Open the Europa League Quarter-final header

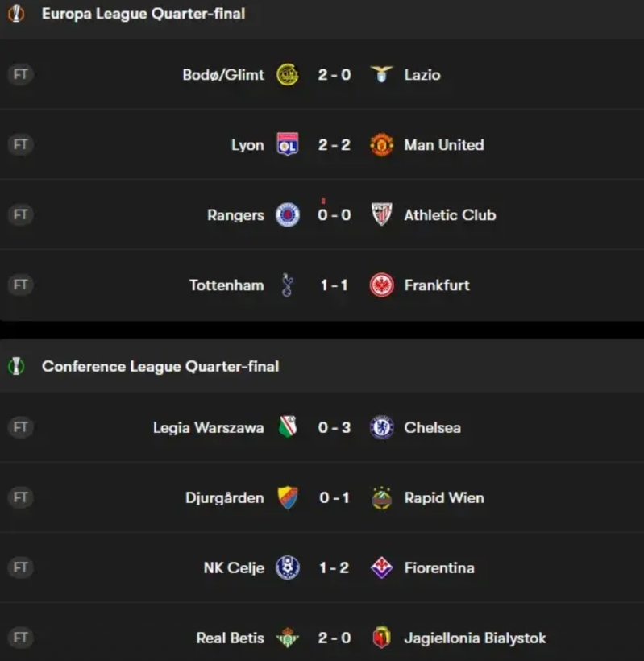point(143,14)
